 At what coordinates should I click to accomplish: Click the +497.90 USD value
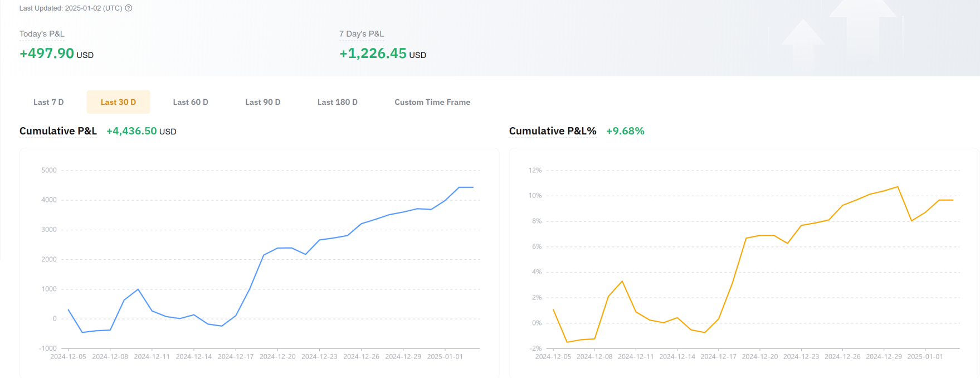pos(56,54)
